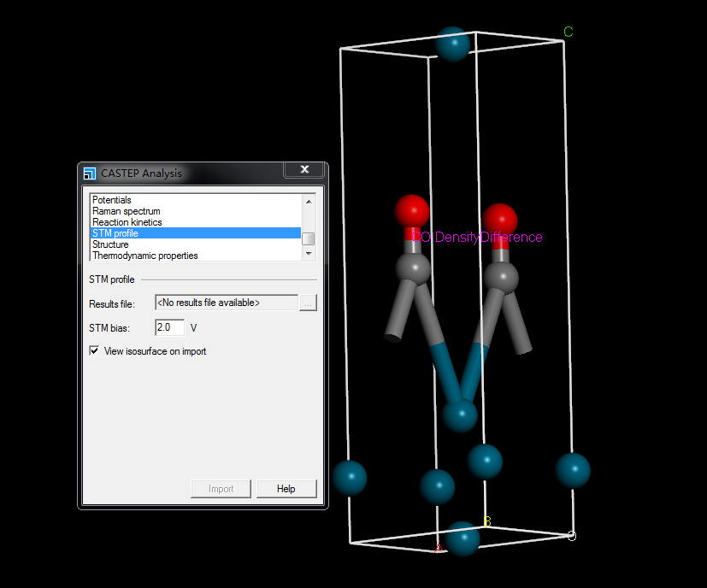Screen dimensions: 707x588
Task: Select the teal atom bonded to carbons
Action: point(460,415)
